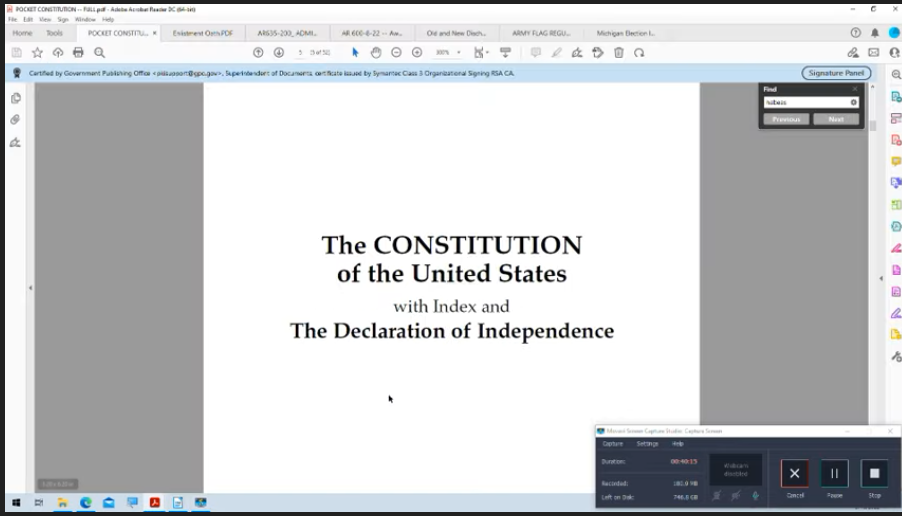Open the Help question mark icon
This screenshot has height=516, width=902.
[855, 33]
